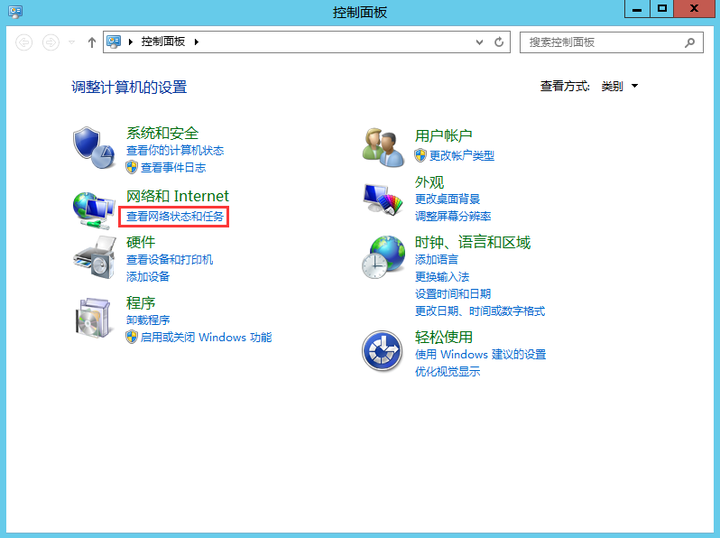The image size is (720, 538).
Task: Open 网络和 Internet category heading
Action: [177, 196]
